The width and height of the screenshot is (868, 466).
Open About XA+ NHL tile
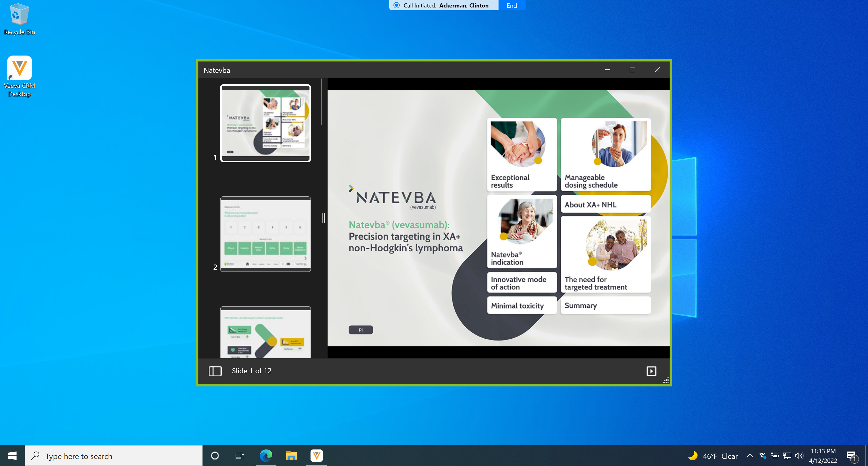point(605,205)
